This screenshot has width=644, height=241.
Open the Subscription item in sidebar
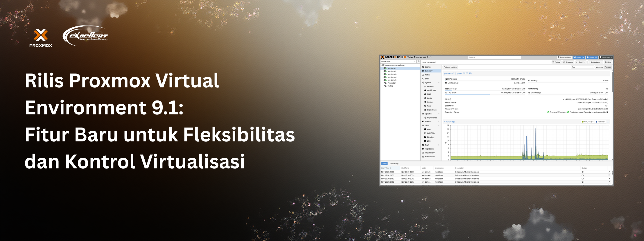click(x=430, y=157)
